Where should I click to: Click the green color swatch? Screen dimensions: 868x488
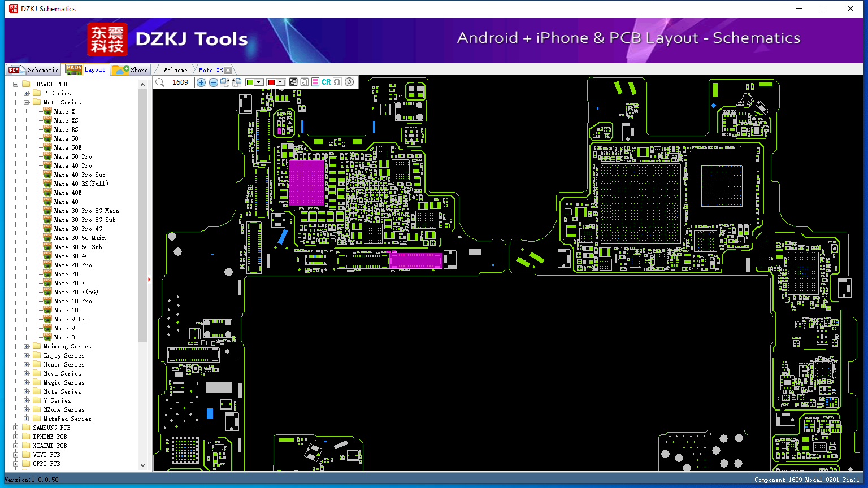coord(250,82)
